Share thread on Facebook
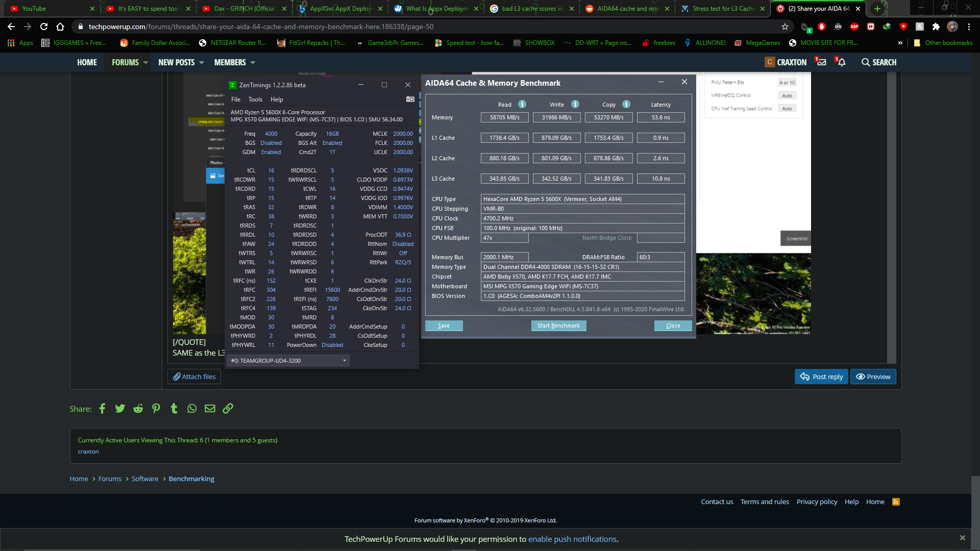980x551 pixels. [102, 409]
